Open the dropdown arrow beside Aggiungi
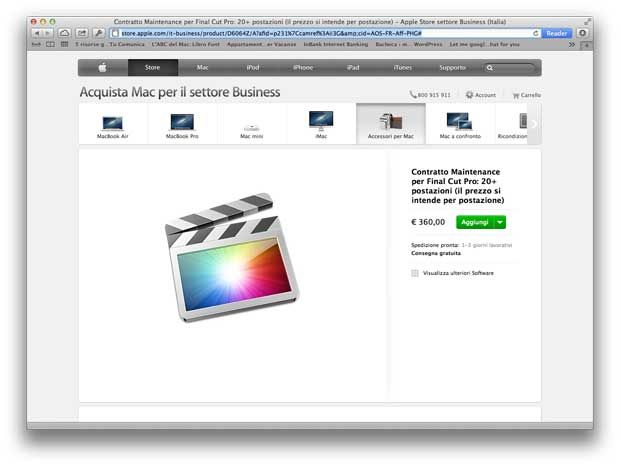The width and height of the screenshot is (620, 467). point(500,222)
